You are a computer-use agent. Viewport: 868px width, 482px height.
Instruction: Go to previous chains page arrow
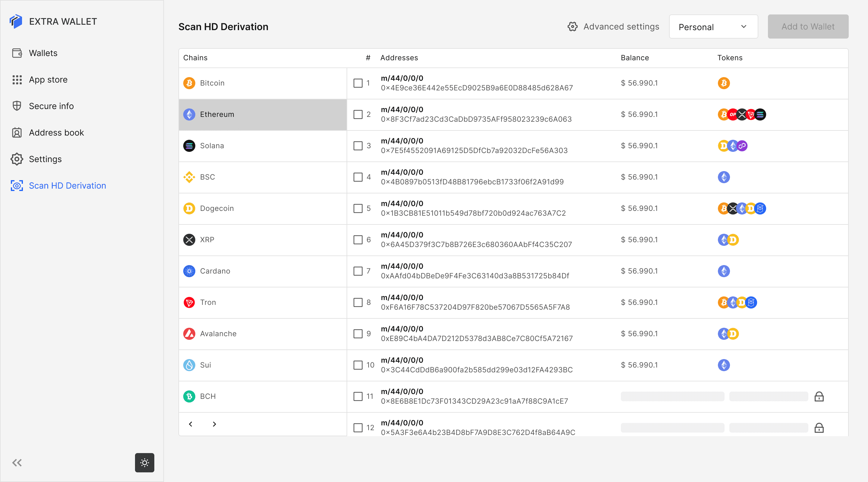(191, 424)
